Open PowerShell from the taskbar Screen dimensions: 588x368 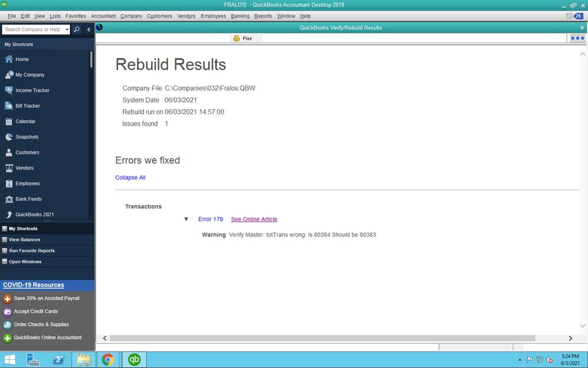(x=58, y=360)
